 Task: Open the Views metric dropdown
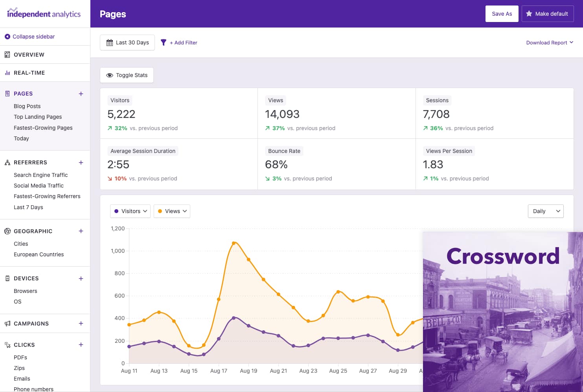172,211
